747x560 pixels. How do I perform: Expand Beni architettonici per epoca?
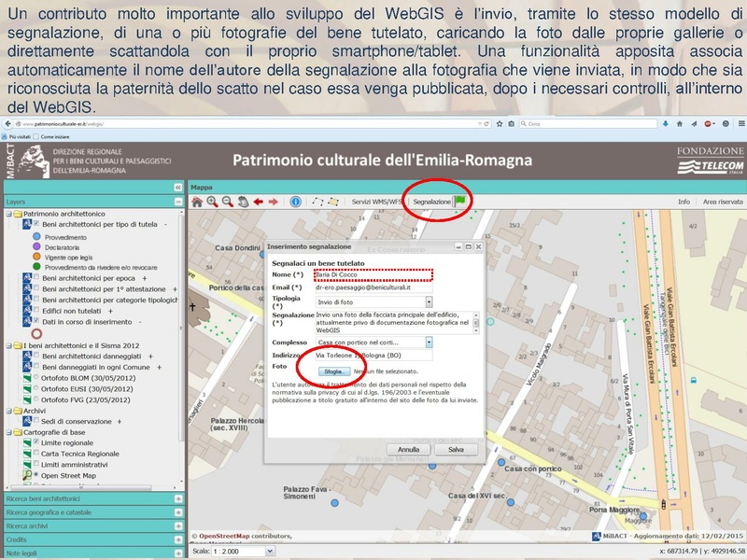(x=146, y=279)
